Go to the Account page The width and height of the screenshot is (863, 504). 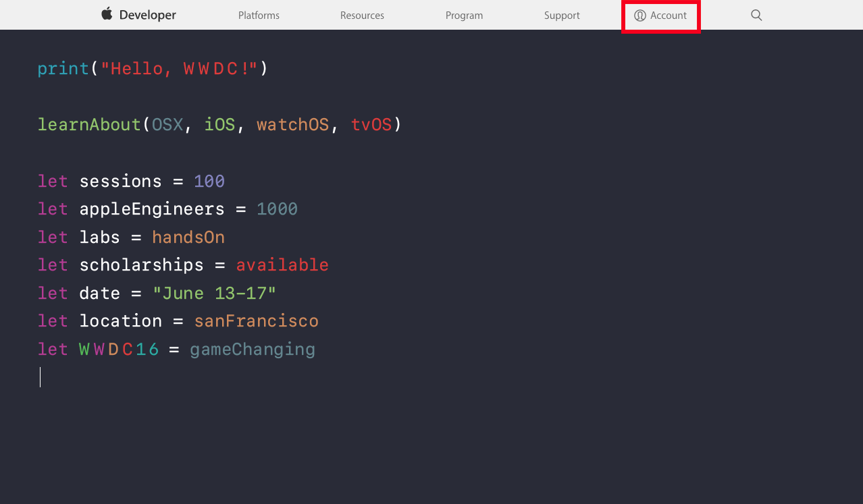click(660, 16)
